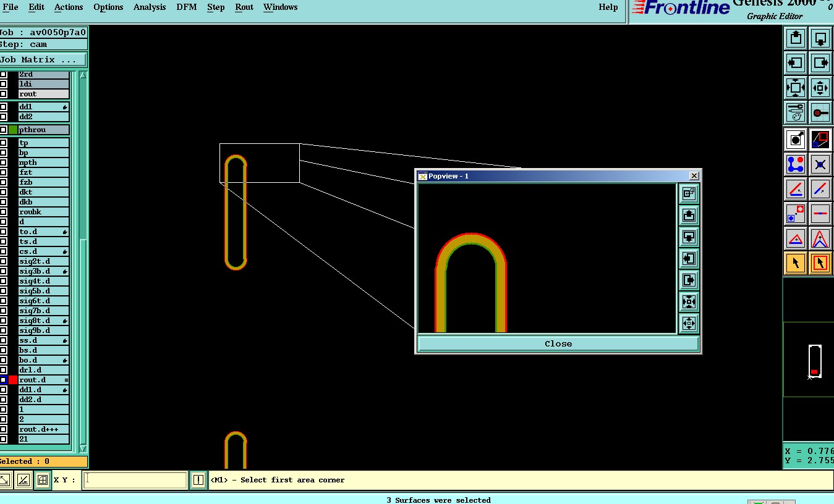The height and width of the screenshot is (504, 834).
Task: Click the overview minimap thumbnail
Action: tap(809, 359)
